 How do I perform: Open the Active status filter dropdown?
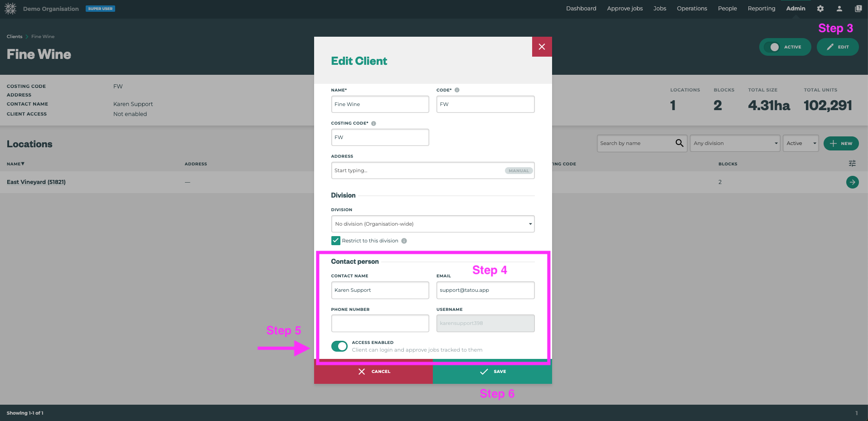point(800,143)
